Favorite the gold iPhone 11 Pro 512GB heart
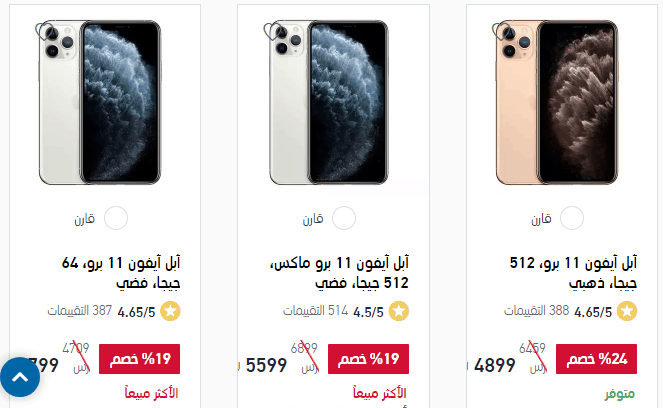Screen dimensions: 663x408 501,31
